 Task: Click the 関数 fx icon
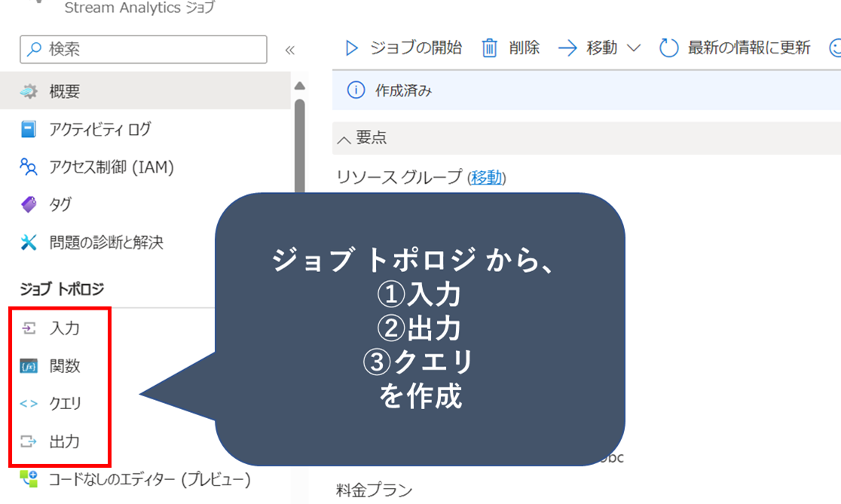29,366
